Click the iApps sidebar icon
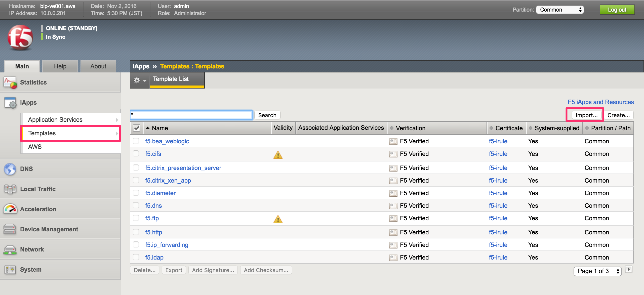 10,103
